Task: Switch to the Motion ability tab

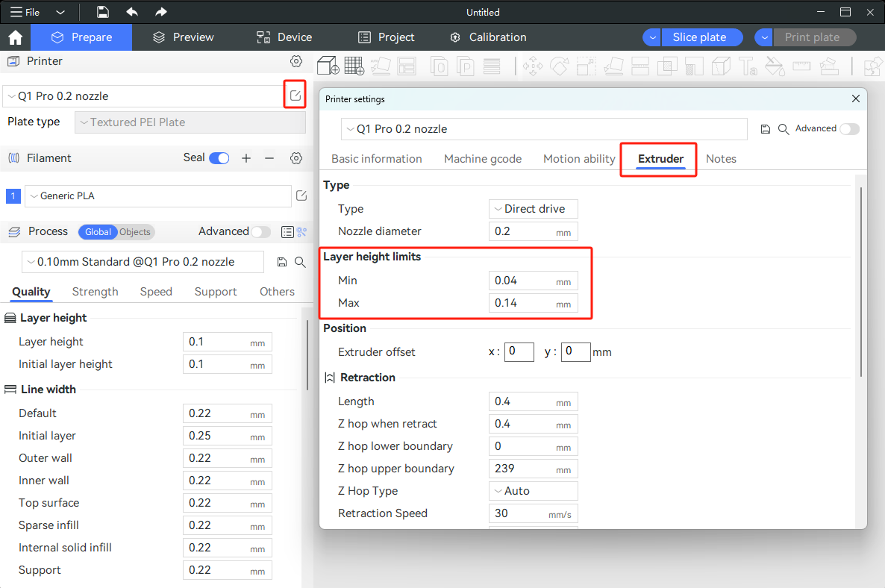Action: pyautogui.click(x=579, y=159)
